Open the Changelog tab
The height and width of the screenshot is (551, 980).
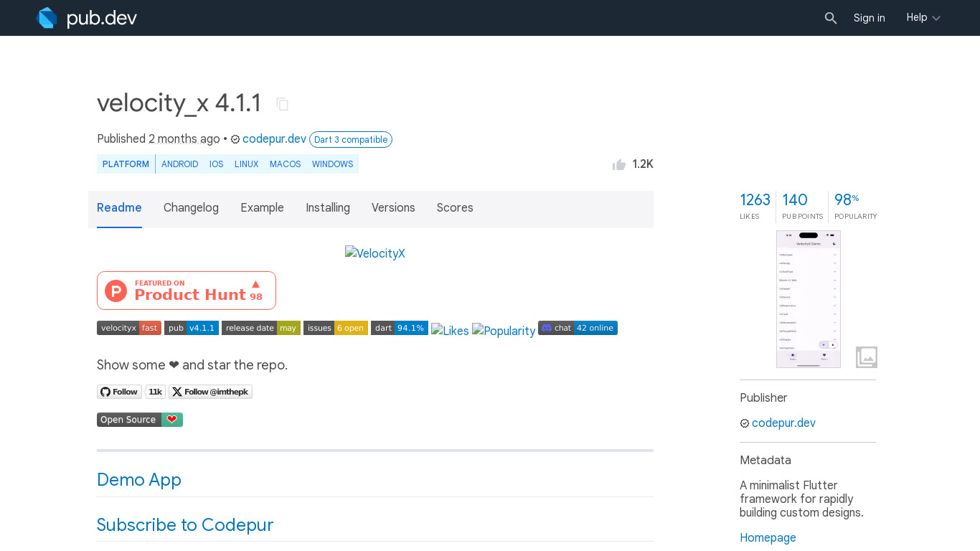191,208
